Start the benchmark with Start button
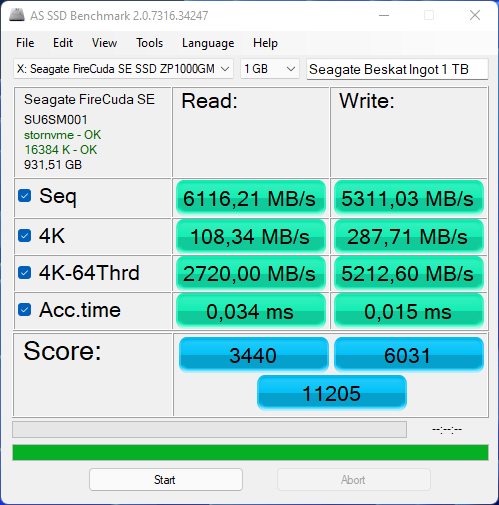This screenshot has width=499, height=505. coord(166,480)
